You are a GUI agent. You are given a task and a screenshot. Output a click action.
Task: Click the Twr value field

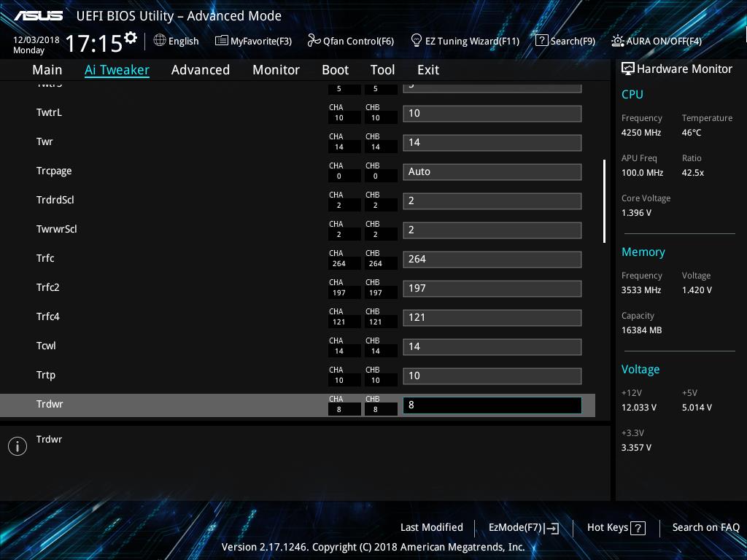[x=492, y=142]
